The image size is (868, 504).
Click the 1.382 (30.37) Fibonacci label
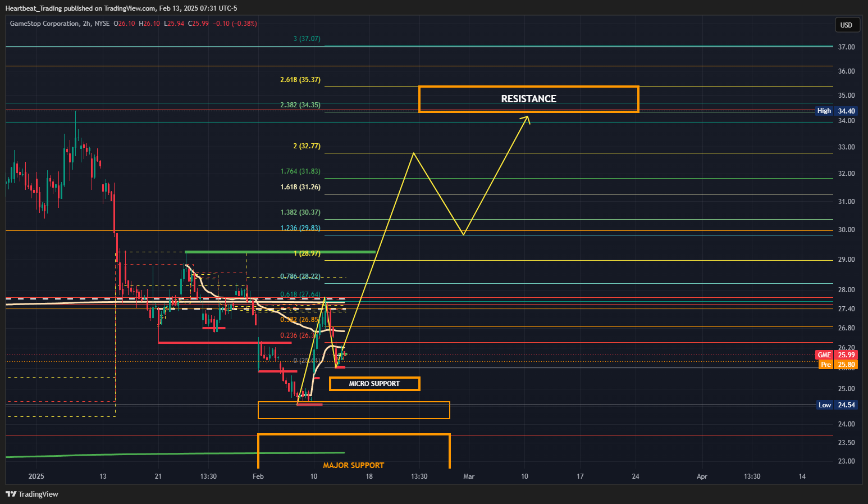(300, 212)
